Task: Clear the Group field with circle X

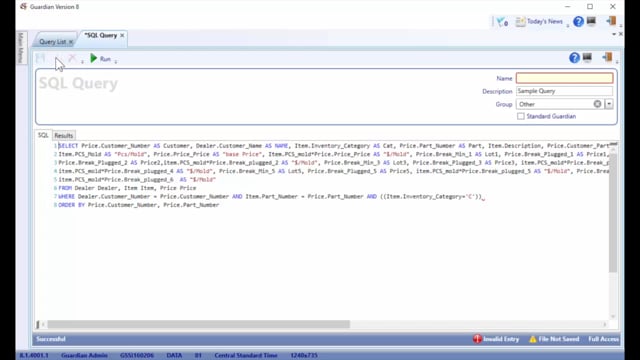Action: (597, 104)
